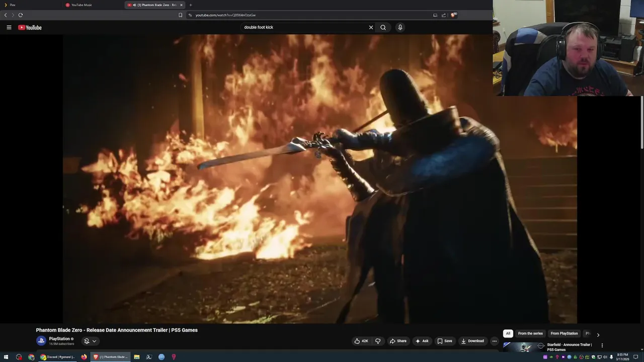644x362 pixels.
Task: Show more filter chips with right arrow
Action: point(598,334)
